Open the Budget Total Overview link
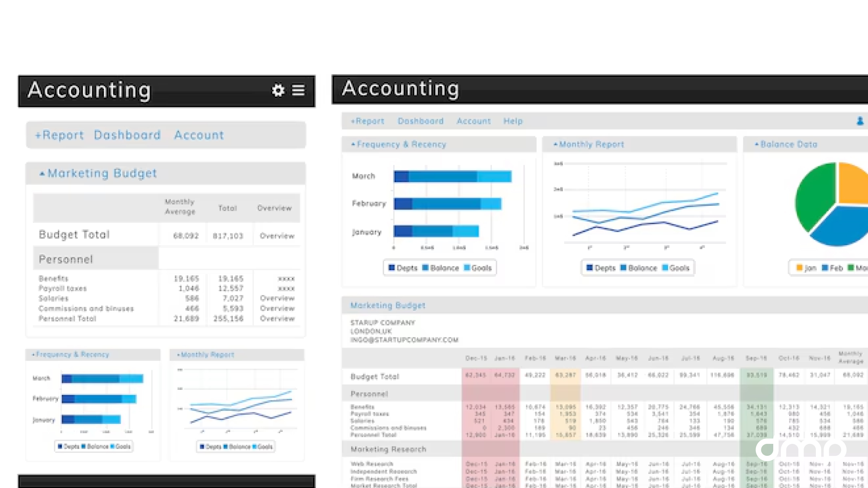 coord(277,236)
